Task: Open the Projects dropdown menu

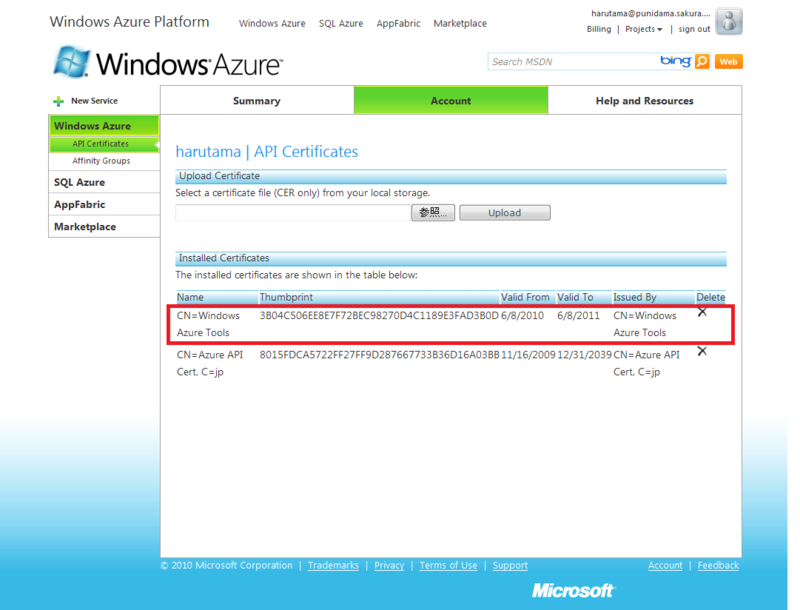Action: [643, 29]
